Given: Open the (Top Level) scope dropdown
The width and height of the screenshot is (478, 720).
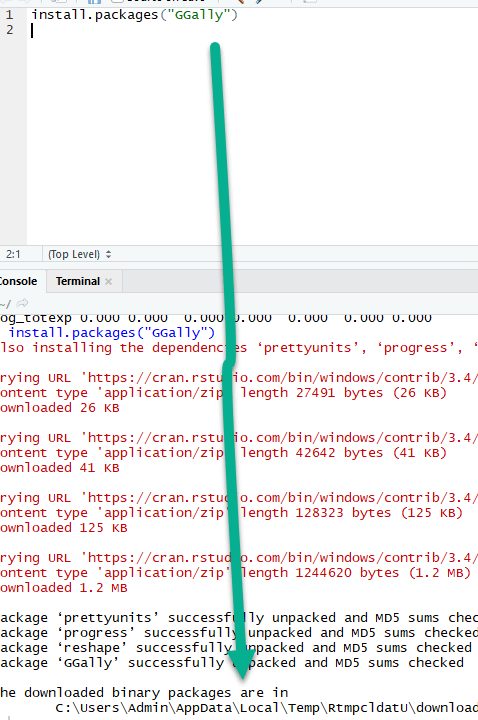Looking at the screenshot, I should 79,254.
